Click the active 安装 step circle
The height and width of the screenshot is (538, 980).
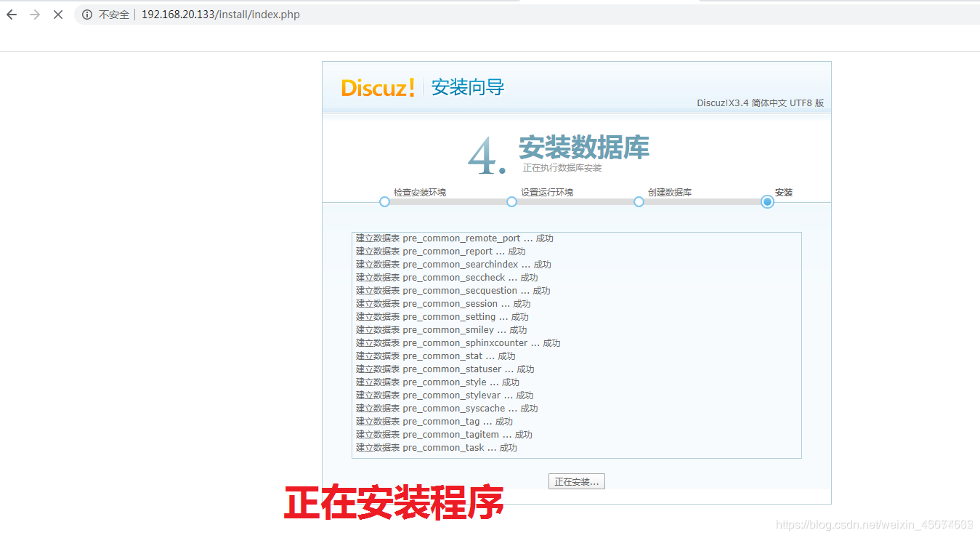pos(767,201)
